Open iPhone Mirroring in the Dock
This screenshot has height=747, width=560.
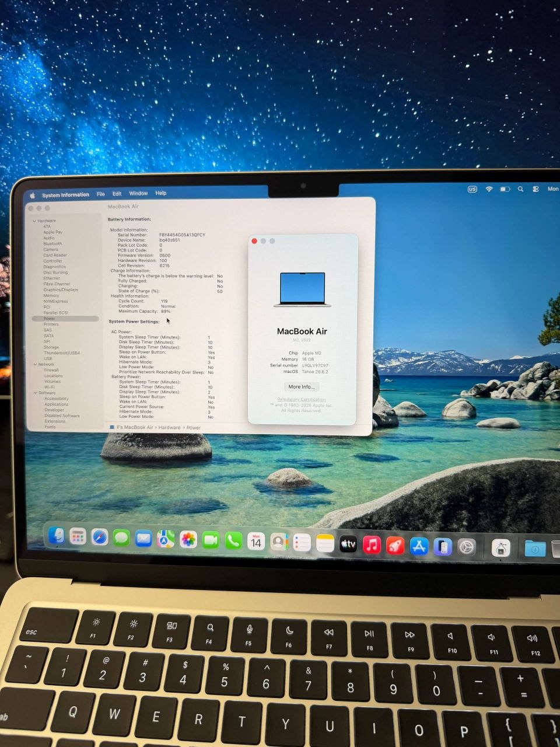443,547
